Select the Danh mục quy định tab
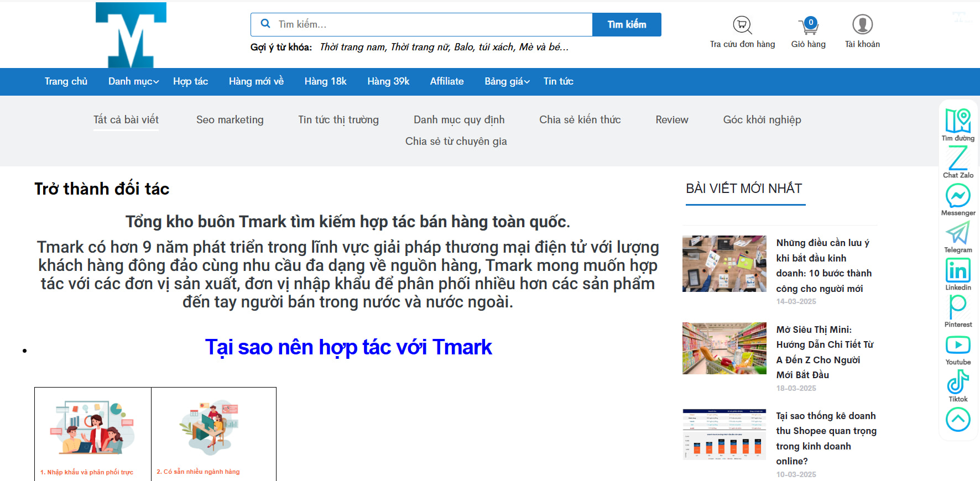 coord(459,119)
